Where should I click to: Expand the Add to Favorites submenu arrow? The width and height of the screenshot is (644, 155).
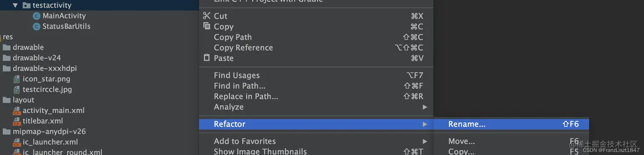point(425,141)
